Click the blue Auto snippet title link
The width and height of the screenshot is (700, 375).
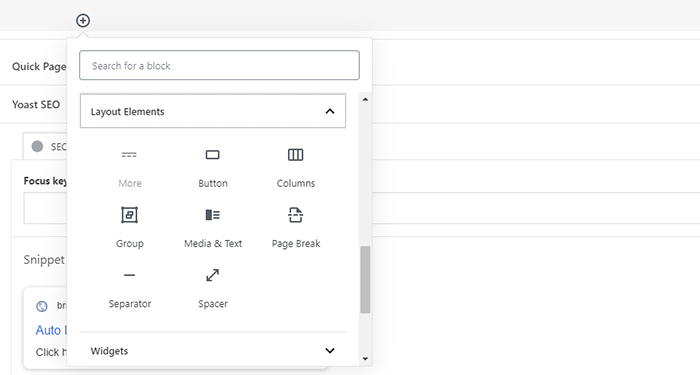click(x=51, y=330)
